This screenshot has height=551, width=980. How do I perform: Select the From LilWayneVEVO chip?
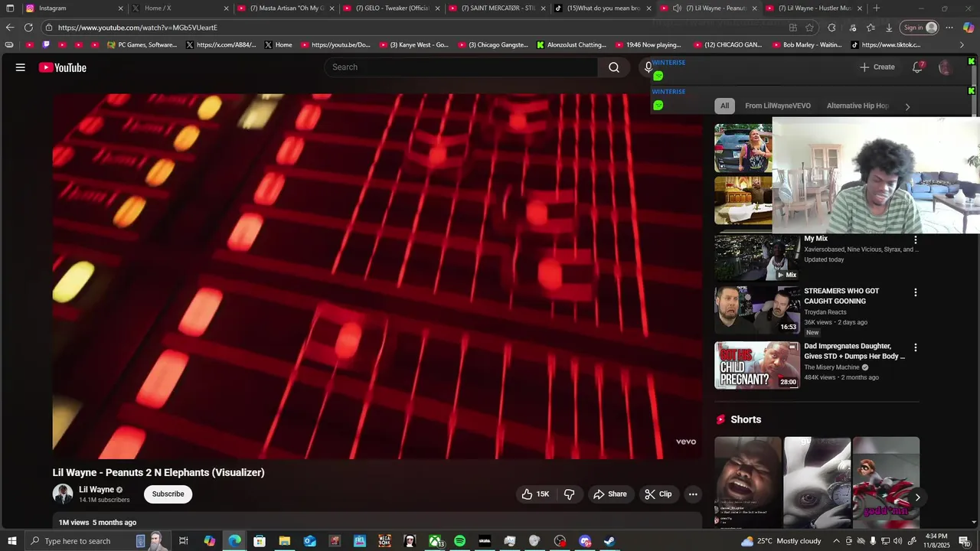(x=778, y=106)
